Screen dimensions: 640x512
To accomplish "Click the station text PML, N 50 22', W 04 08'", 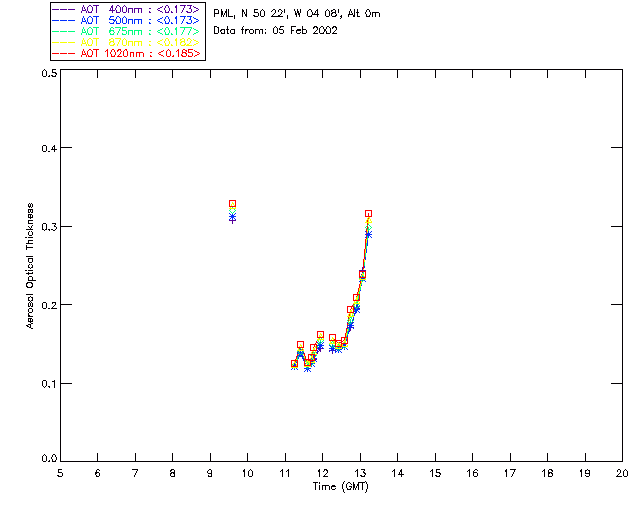I will (278, 13).
